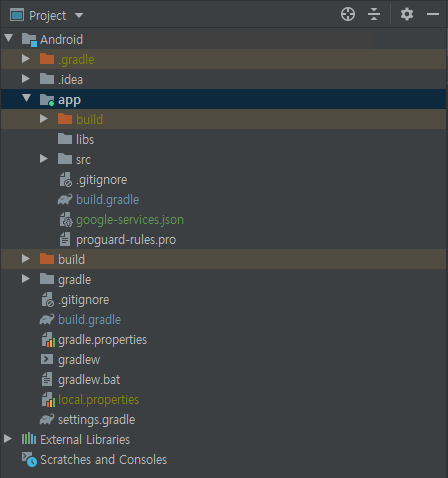448x478 pixels.
Task: Select proguard-rules.pro file name
Action: (126, 240)
